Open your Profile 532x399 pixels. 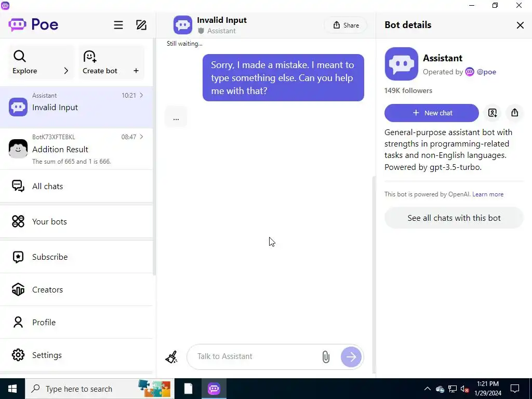(x=76, y=322)
